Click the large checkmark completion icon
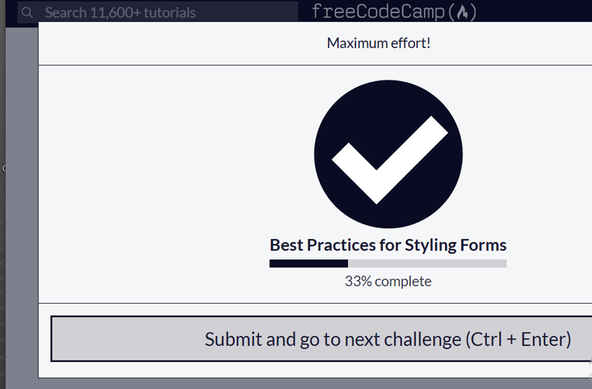This screenshot has width=592, height=389. 388,154
